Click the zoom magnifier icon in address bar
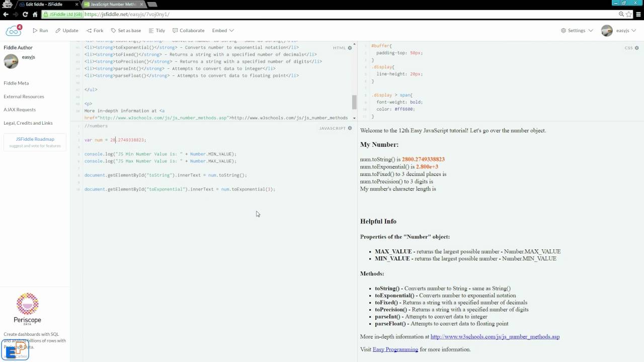The image size is (644, 362). (621, 14)
